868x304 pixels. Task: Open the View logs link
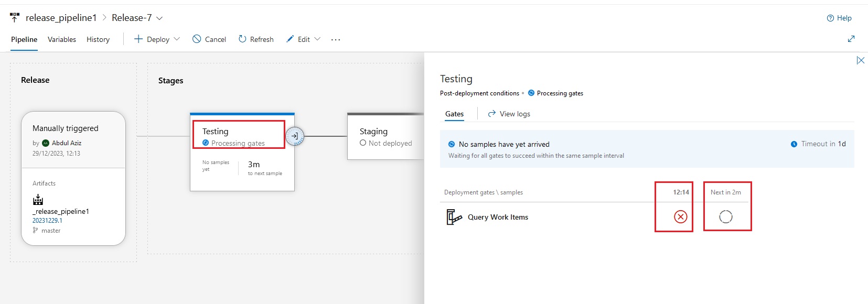tap(509, 114)
